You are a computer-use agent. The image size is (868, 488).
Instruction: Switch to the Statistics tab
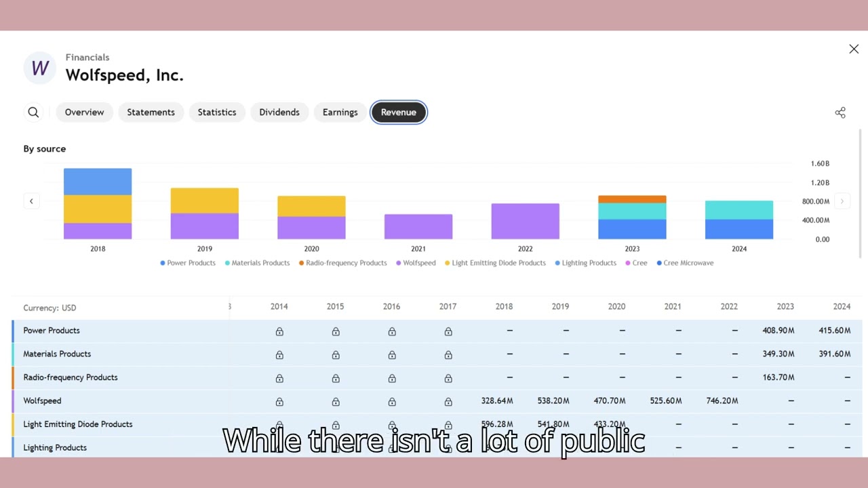click(217, 113)
